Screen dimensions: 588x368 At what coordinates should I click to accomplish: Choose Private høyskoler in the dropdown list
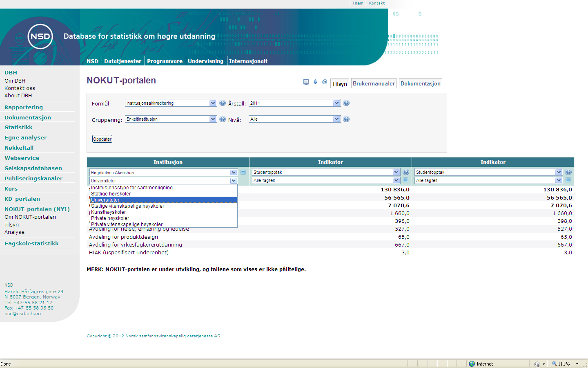click(x=163, y=218)
